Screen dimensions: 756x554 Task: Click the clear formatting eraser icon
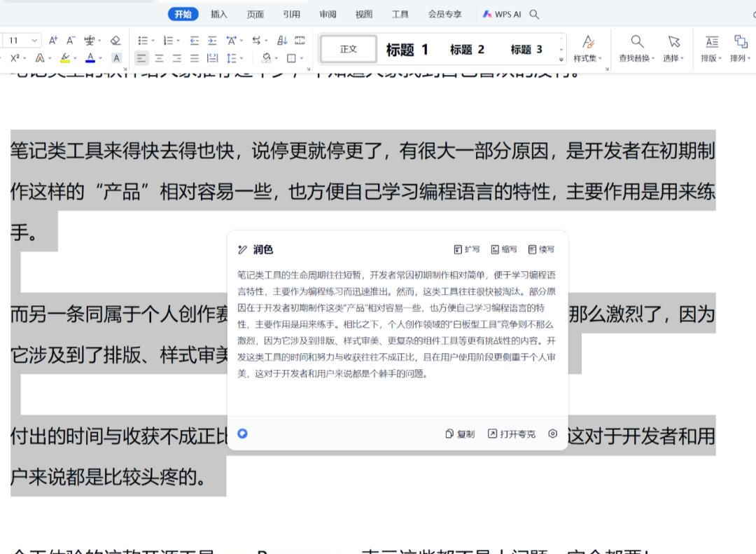coord(115,41)
